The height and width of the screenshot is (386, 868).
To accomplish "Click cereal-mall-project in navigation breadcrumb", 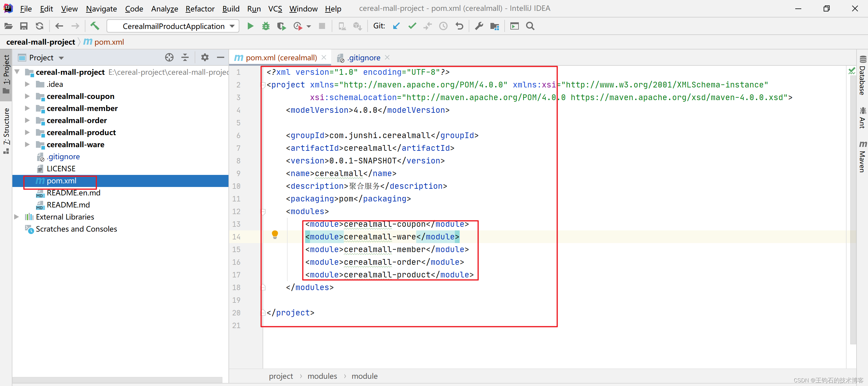I will 40,42.
